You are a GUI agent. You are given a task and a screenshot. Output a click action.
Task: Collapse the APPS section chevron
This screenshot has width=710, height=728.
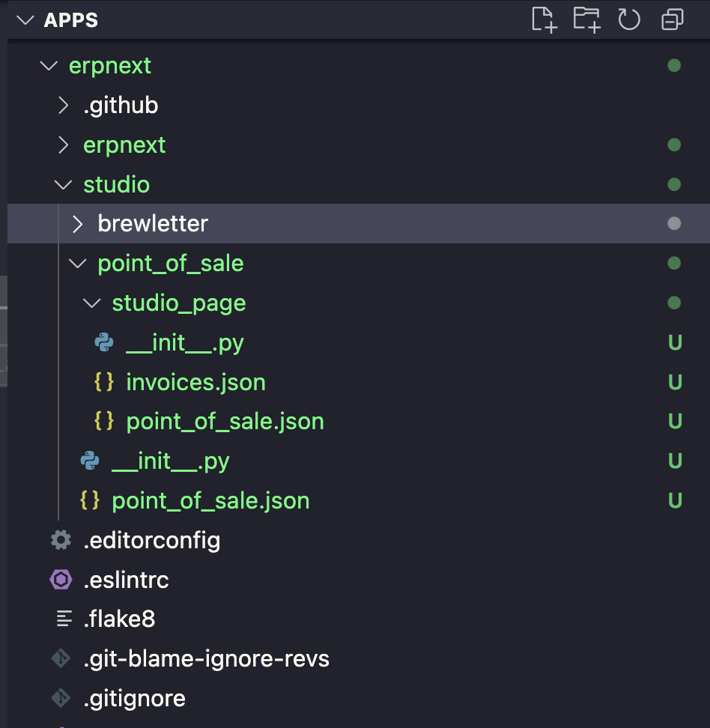click(25, 20)
